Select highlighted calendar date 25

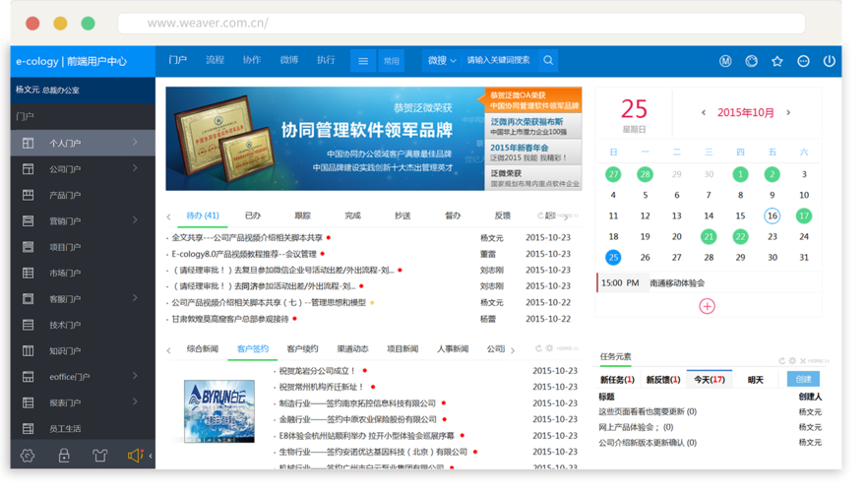coord(613,258)
